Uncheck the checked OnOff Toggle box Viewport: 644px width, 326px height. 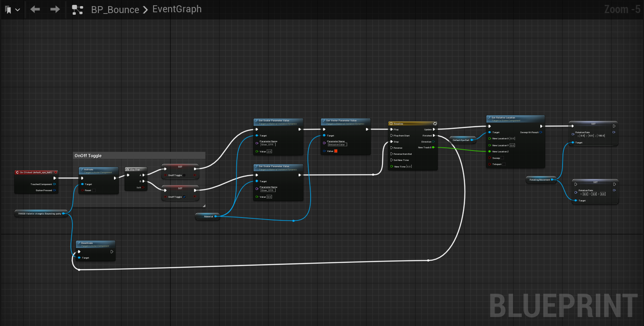[184, 197]
